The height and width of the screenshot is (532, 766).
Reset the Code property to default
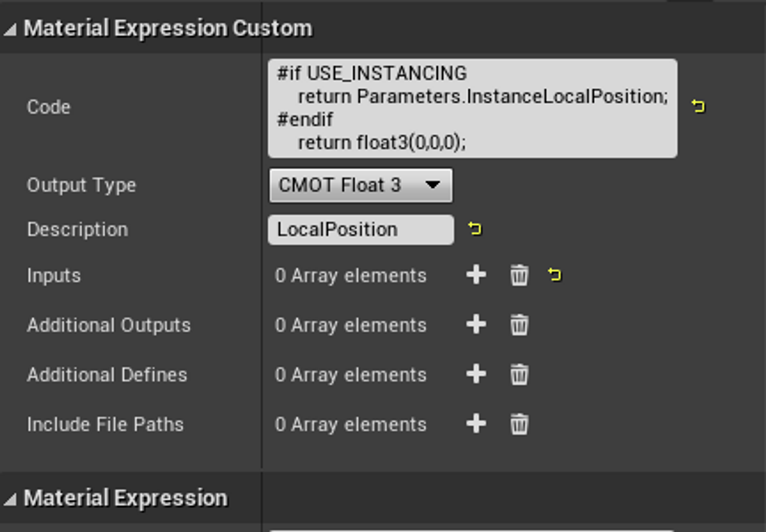(x=698, y=106)
